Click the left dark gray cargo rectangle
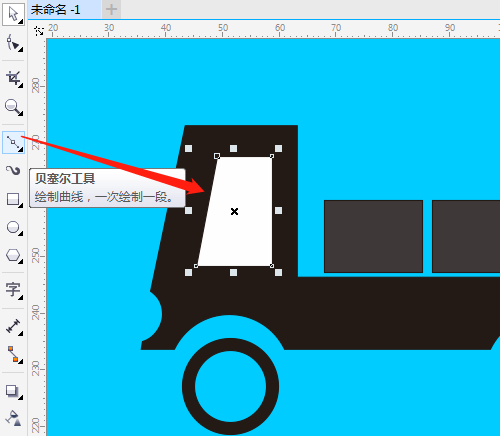The width and height of the screenshot is (500, 436). pos(373,236)
